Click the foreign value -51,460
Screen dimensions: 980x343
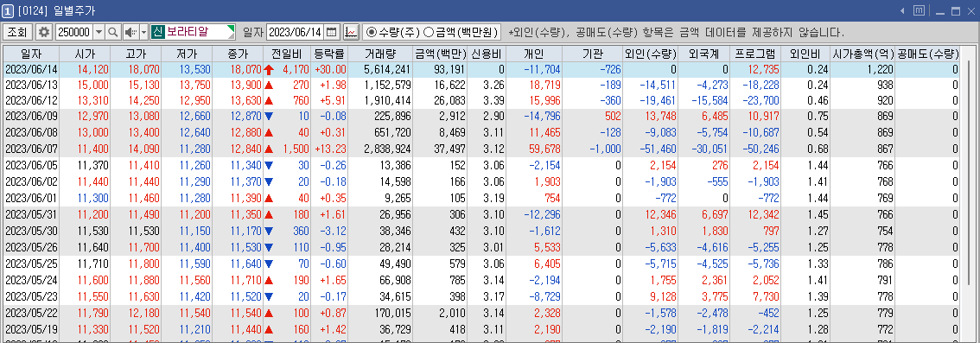click(659, 149)
